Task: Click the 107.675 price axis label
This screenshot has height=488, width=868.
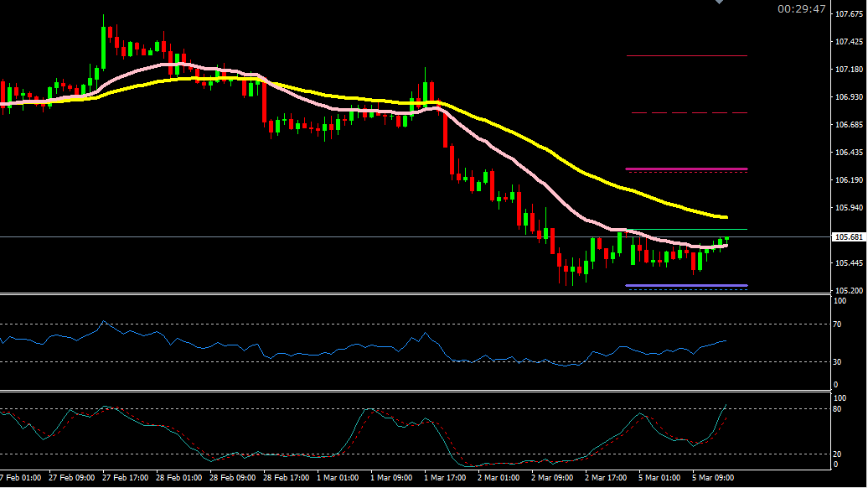Action: coord(849,14)
